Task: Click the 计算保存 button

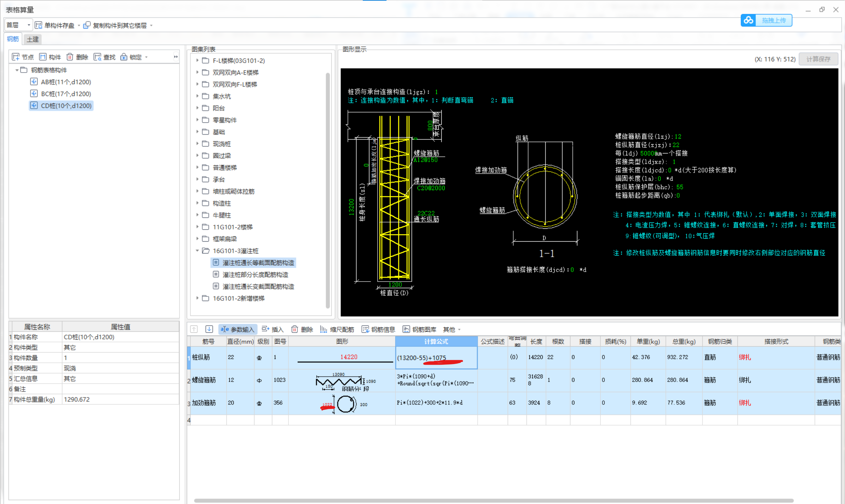Action: coord(818,59)
